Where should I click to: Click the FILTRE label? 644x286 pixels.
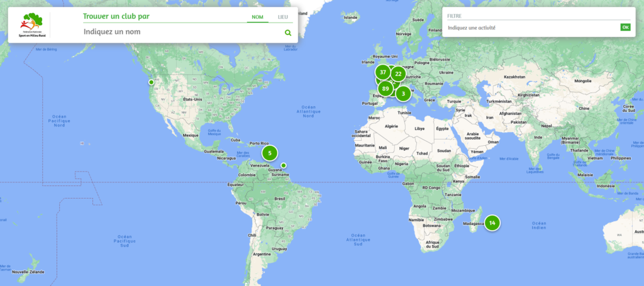pyautogui.click(x=454, y=16)
